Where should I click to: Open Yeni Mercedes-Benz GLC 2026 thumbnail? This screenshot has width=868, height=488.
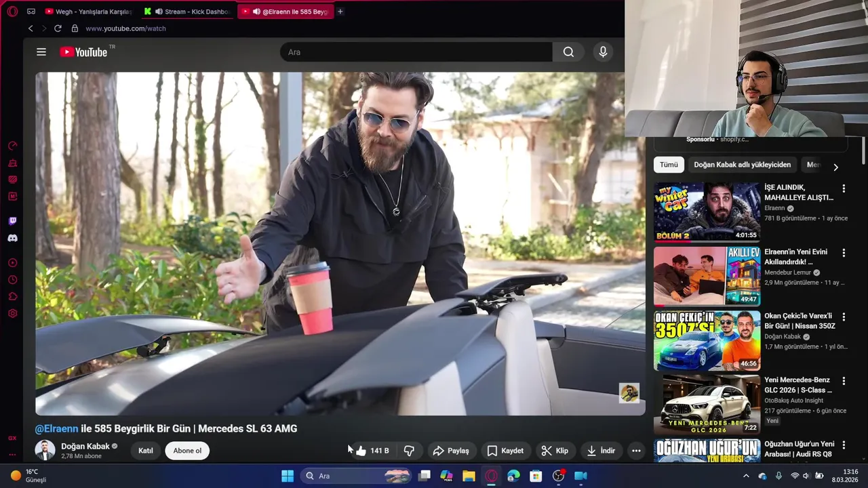click(x=707, y=405)
